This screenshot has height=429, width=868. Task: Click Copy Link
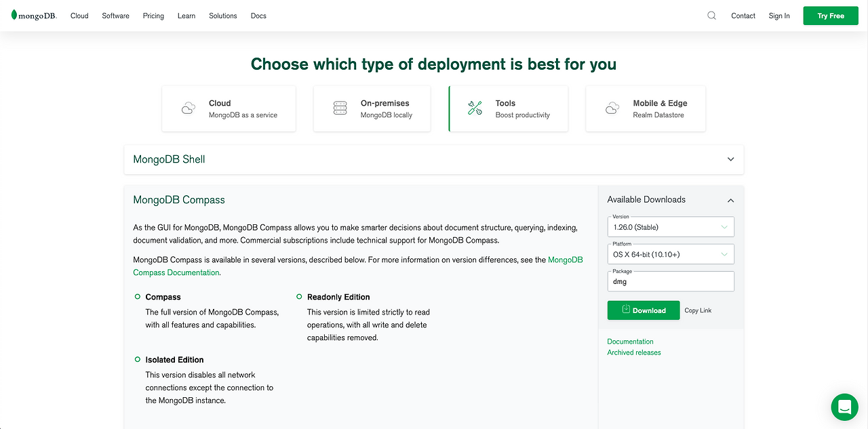click(698, 310)
